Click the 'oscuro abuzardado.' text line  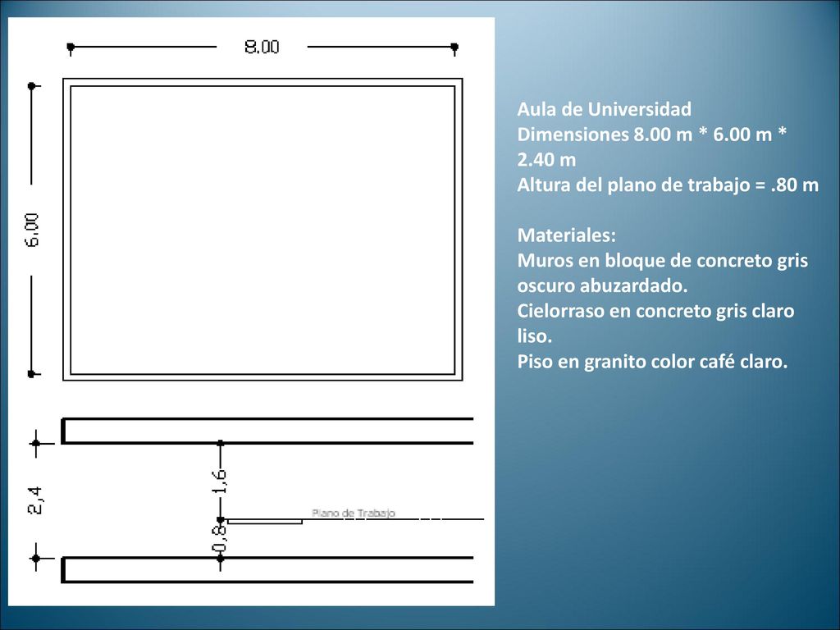(x=602, y=285)
